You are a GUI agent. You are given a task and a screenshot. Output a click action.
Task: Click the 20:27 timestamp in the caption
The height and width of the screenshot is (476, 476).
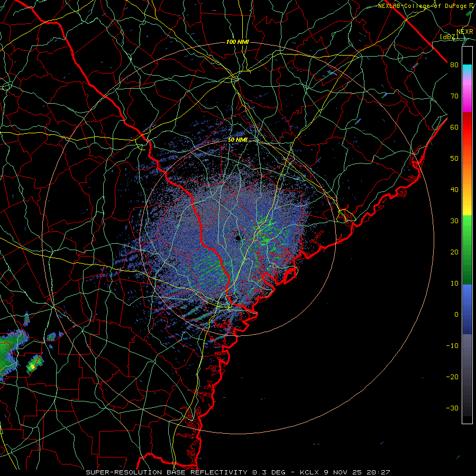pos(378,472)
